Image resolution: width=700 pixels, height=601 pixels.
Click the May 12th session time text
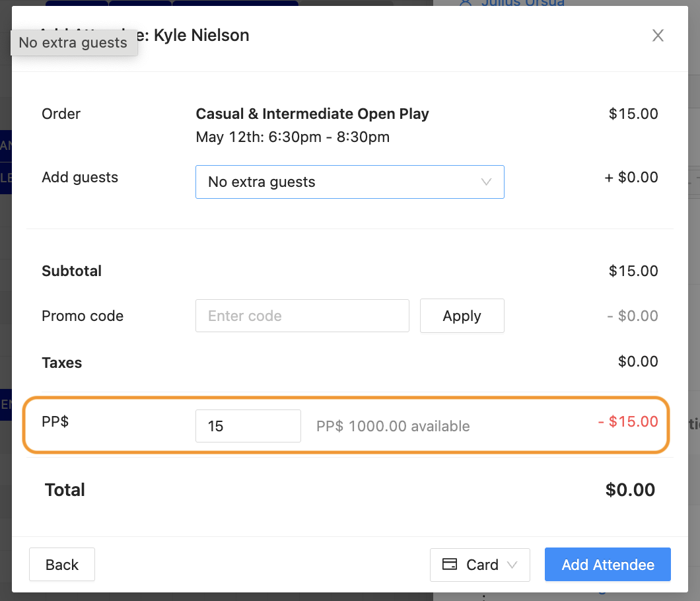click(x=293, y=137)
